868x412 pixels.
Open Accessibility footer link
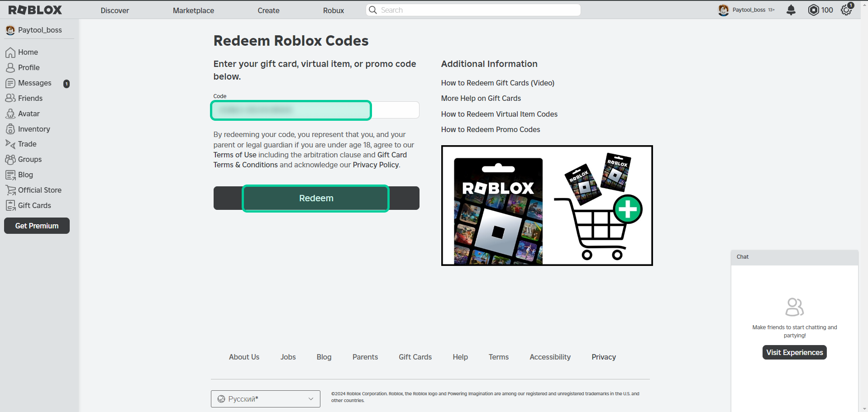pos(550,357)
